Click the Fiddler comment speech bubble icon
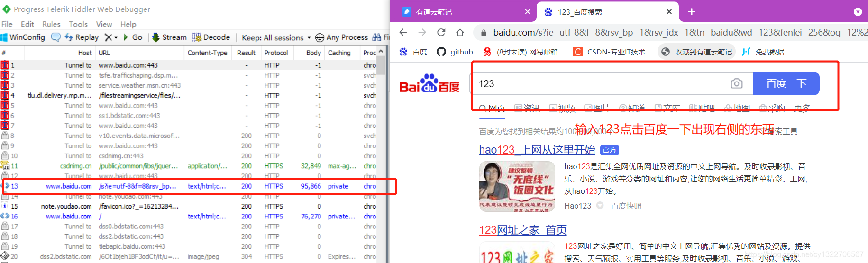This screenshot has width=868, height=263. [x=56, y=37]
